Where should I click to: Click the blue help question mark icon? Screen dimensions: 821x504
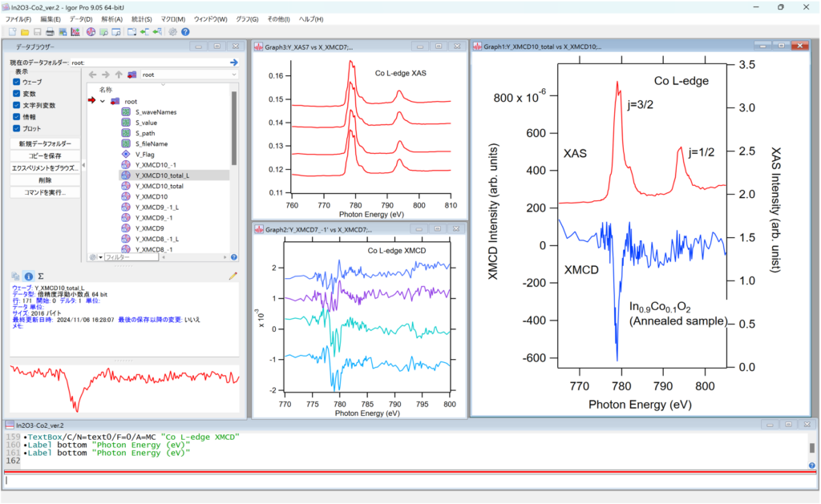click(x=185, y=32)
